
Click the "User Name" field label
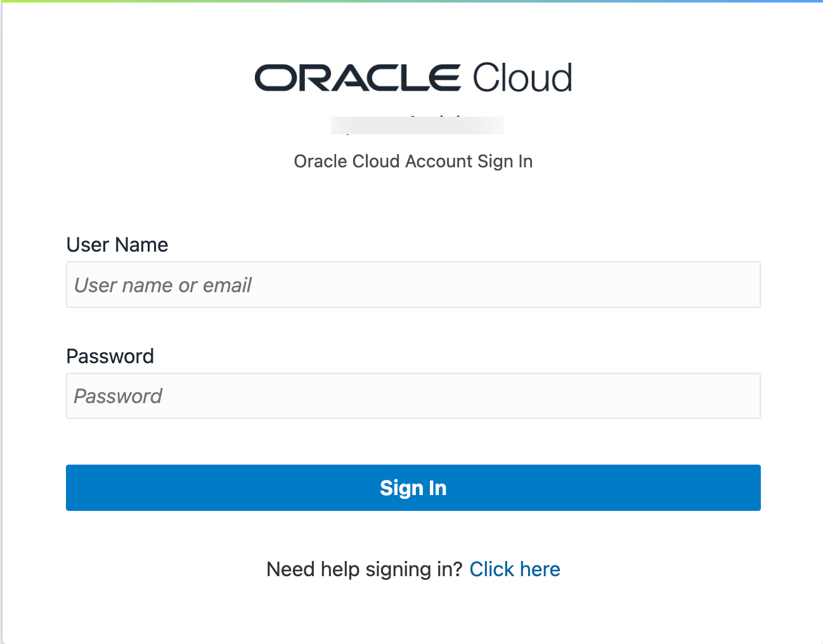[x=117, y=245]
